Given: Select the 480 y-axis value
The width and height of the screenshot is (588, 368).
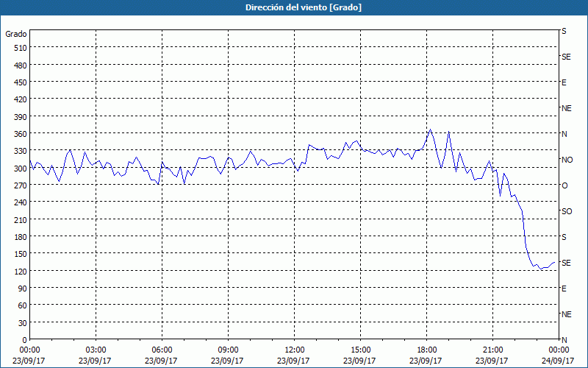Looking at the screenshot, I should (21, 66).
